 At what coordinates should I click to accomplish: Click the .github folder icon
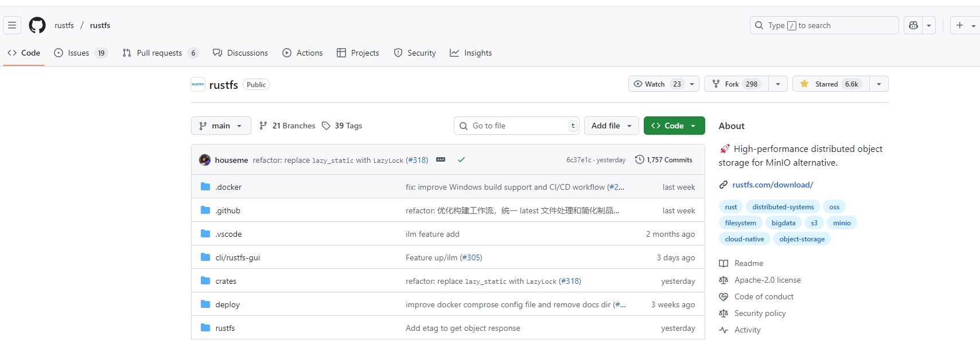coord(205,210)
